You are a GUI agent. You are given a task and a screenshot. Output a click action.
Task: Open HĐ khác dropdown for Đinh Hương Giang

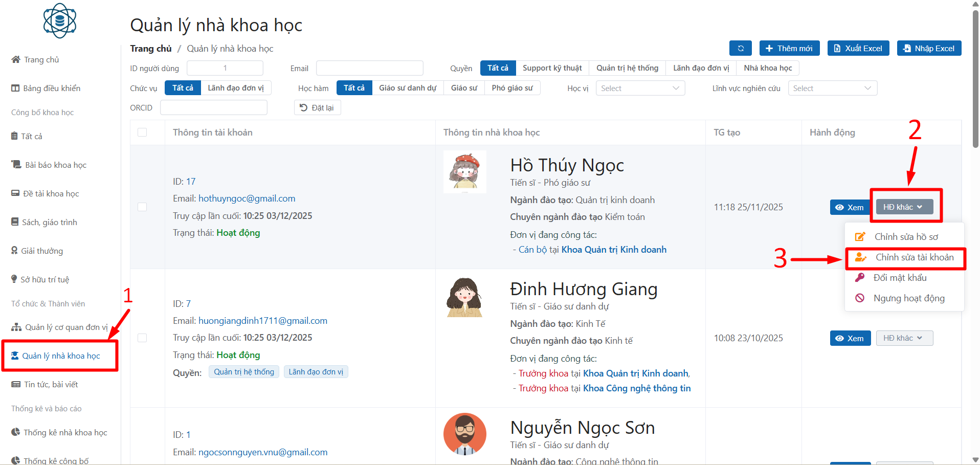pos(904,338)
